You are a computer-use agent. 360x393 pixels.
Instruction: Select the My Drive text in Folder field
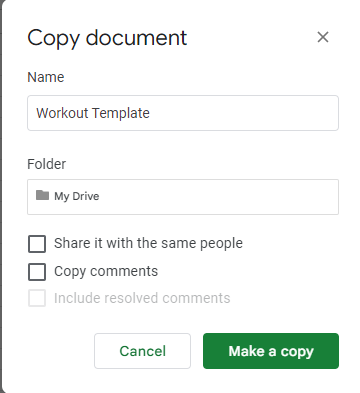(x=77, y=196)
